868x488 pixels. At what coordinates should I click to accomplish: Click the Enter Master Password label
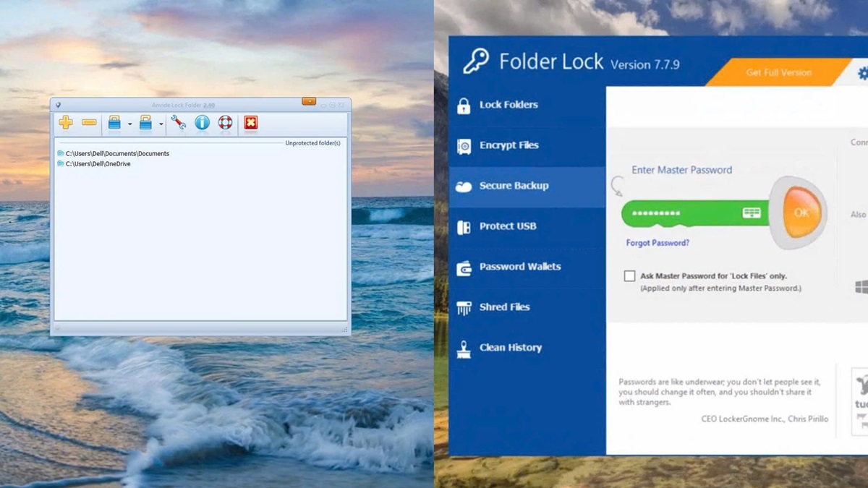click(682, 170)
